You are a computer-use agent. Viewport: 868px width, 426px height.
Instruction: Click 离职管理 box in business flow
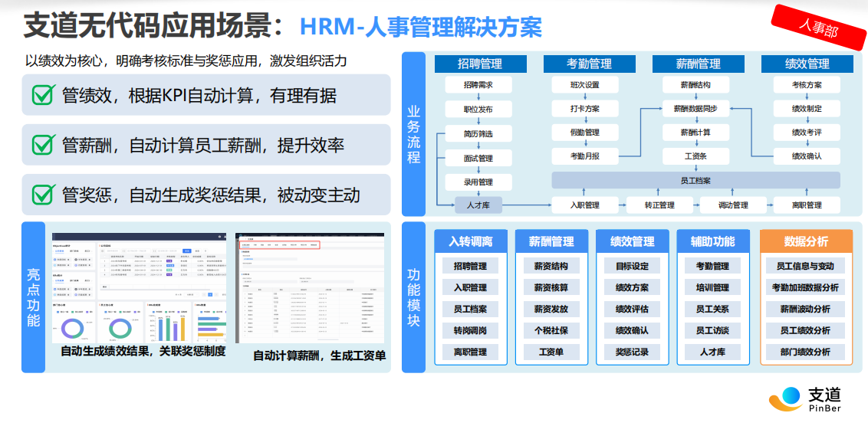coord(807,205)
